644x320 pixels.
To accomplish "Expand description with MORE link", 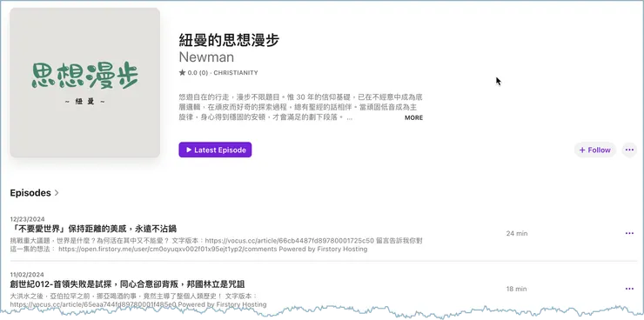I will pyautogui.click(x=413, y=117).
